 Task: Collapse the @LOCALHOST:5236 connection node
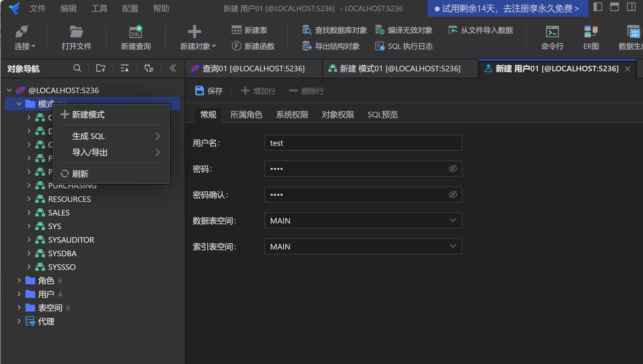point(9,90)
